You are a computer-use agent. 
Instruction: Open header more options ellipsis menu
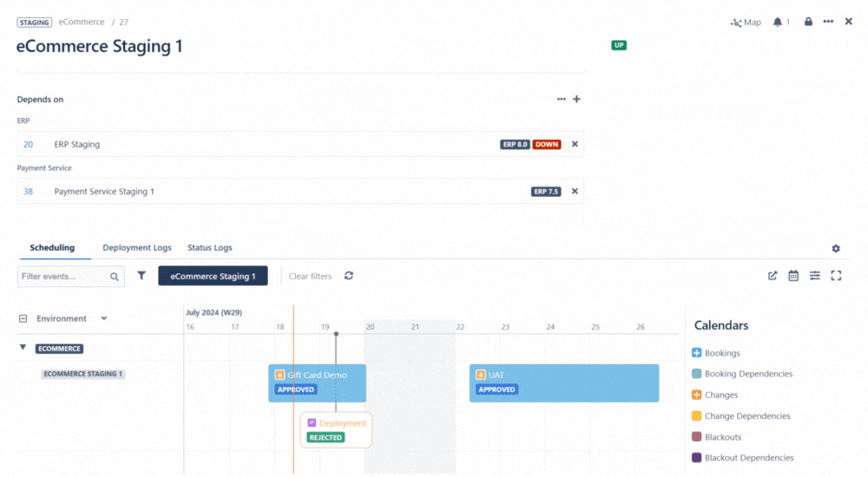tap(828, 22)
